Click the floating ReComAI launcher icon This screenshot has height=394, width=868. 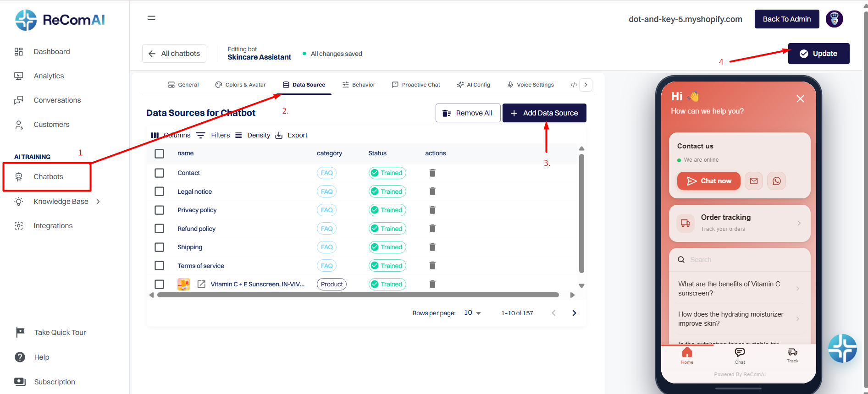coord(842,349)
